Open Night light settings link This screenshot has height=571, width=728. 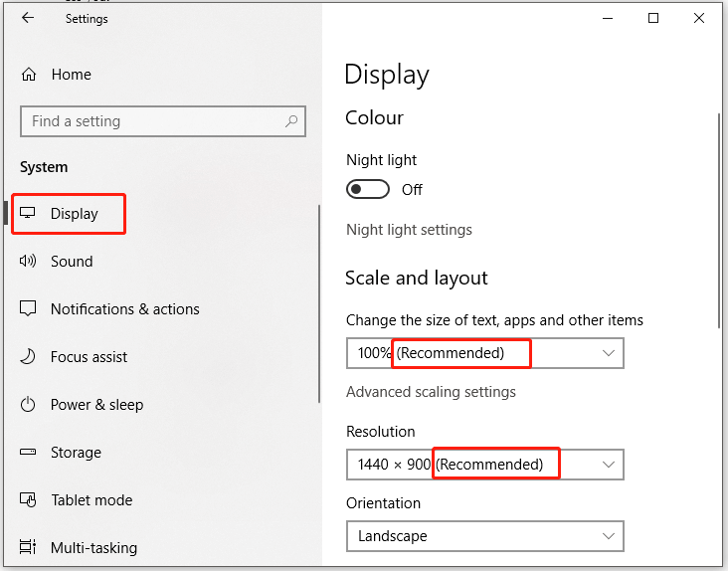coord(409,230)
